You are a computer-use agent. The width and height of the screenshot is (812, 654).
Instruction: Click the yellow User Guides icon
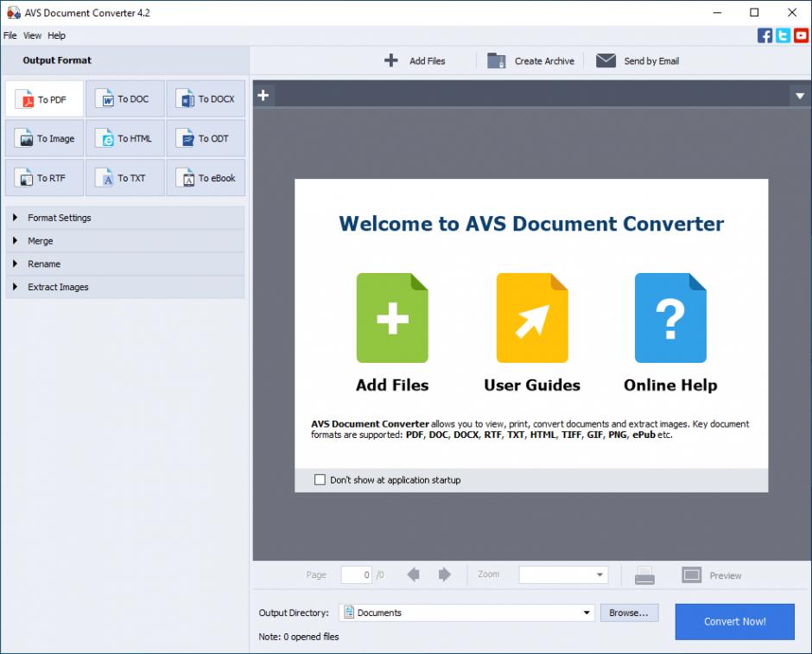point(532,317)
